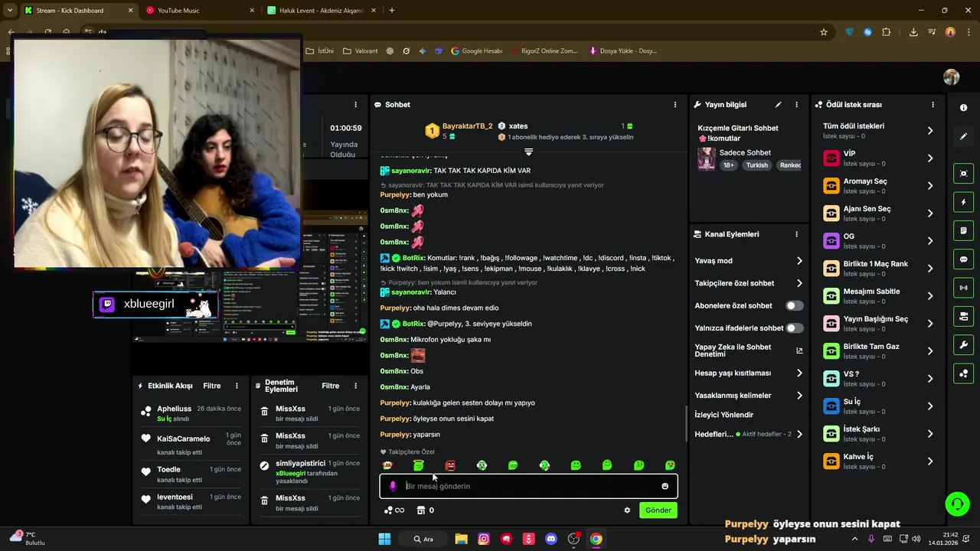Expand the VİP reward row
Image resolution: width=980 pixels, height=551 pixels.
(x=878, y=158)
